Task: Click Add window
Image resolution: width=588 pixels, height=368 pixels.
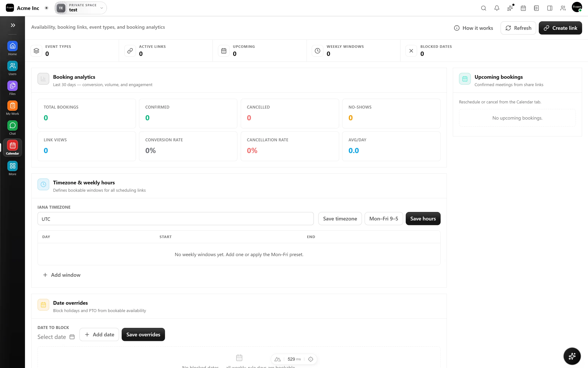Action: click(x=62, y=275)
